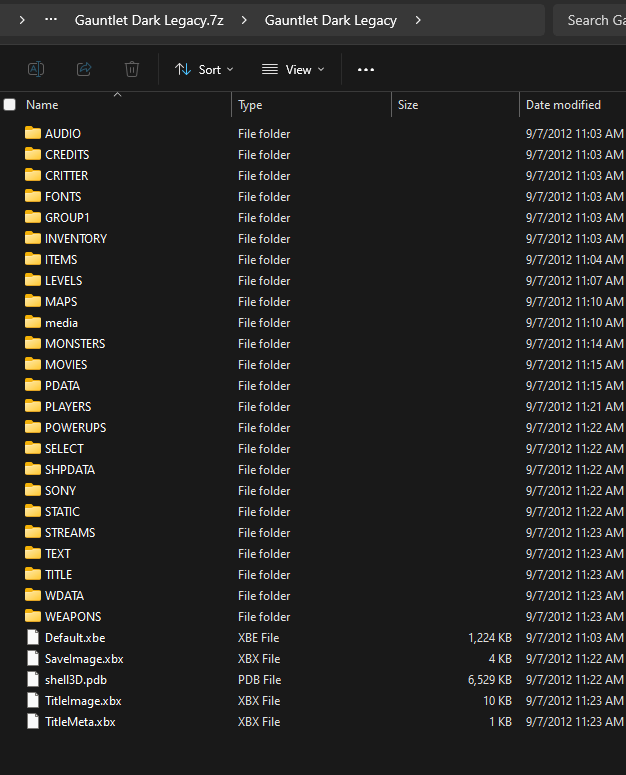Viewport: 626px width, 775px height.
Task: Click Gauntlet Dark Legacy.7z in the breadcrumb
Action: (x=149, y=20)
